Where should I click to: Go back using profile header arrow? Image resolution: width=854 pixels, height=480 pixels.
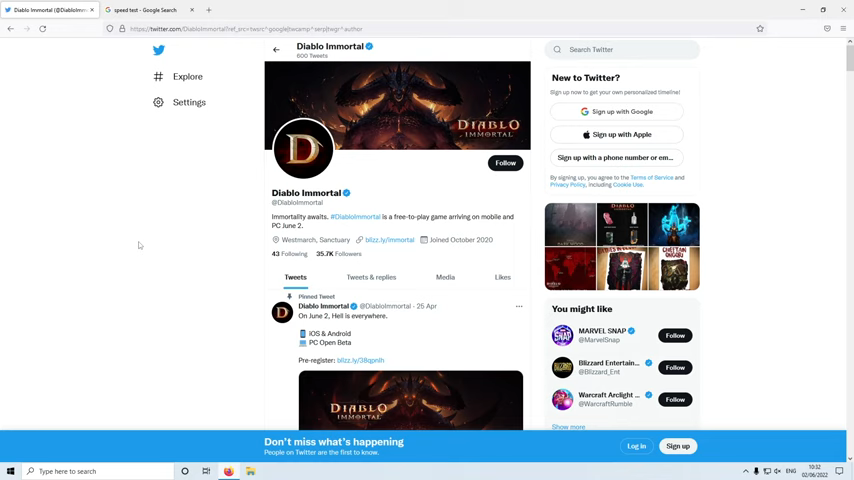click(x=276, y=50)
